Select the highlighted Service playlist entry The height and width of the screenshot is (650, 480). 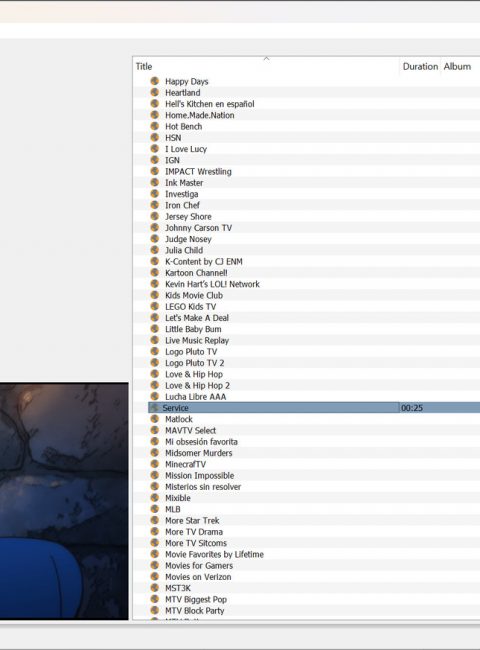[x=314, y=408]
